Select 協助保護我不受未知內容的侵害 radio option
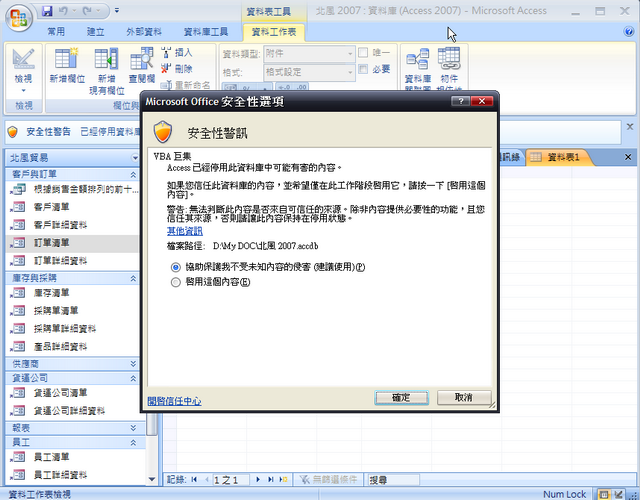The height and width of the screenshot is (500, 640). pyautogui.click(x=176, y=267)
